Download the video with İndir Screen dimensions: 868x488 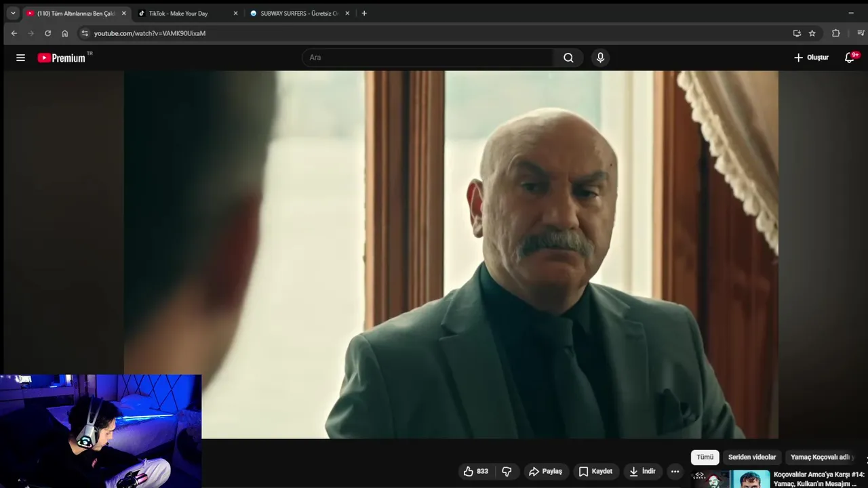click(642, 471)
